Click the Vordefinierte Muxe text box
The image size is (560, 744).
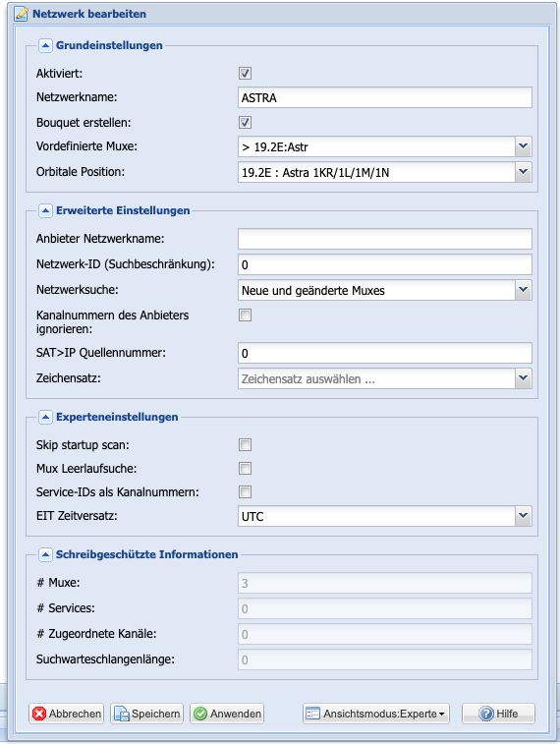click(376, 146)
